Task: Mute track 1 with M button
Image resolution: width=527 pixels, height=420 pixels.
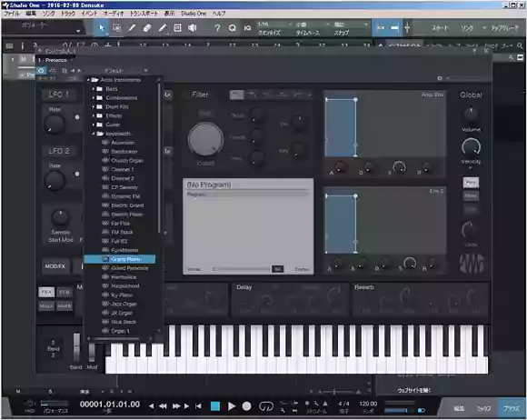Action: tap(24, 59)
